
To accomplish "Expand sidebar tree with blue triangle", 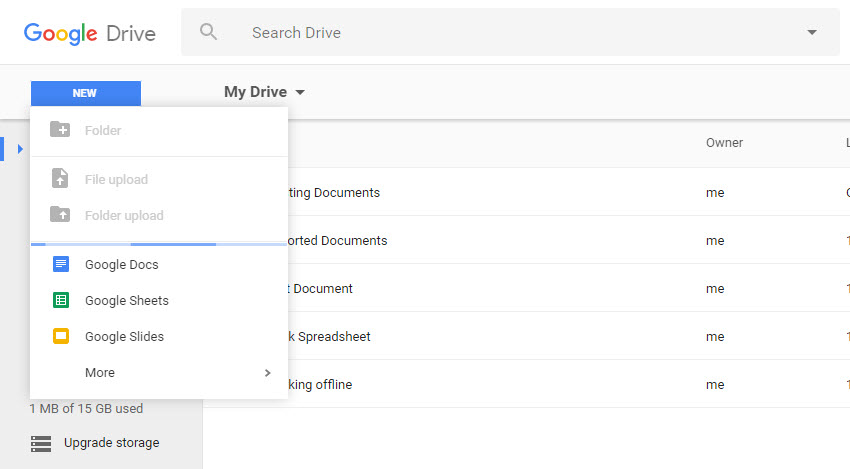I will tap(20, 149).
